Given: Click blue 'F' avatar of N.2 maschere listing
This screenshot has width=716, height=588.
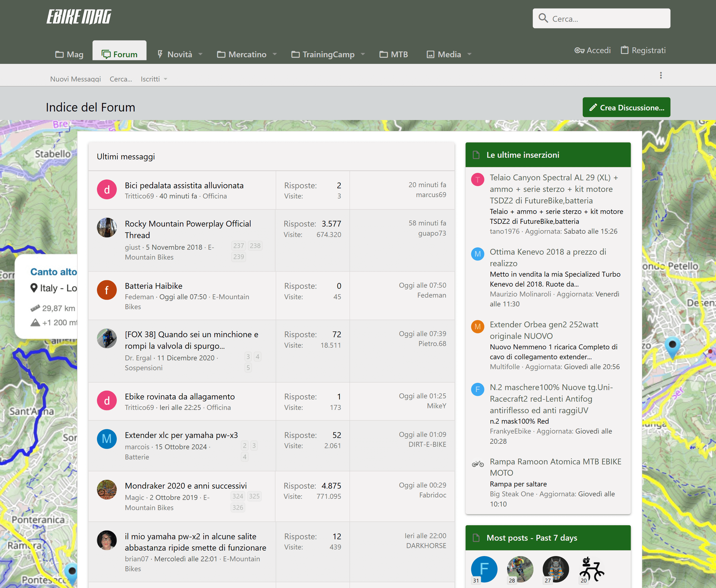Looking at the screenshot, I should tap(478, 389).
